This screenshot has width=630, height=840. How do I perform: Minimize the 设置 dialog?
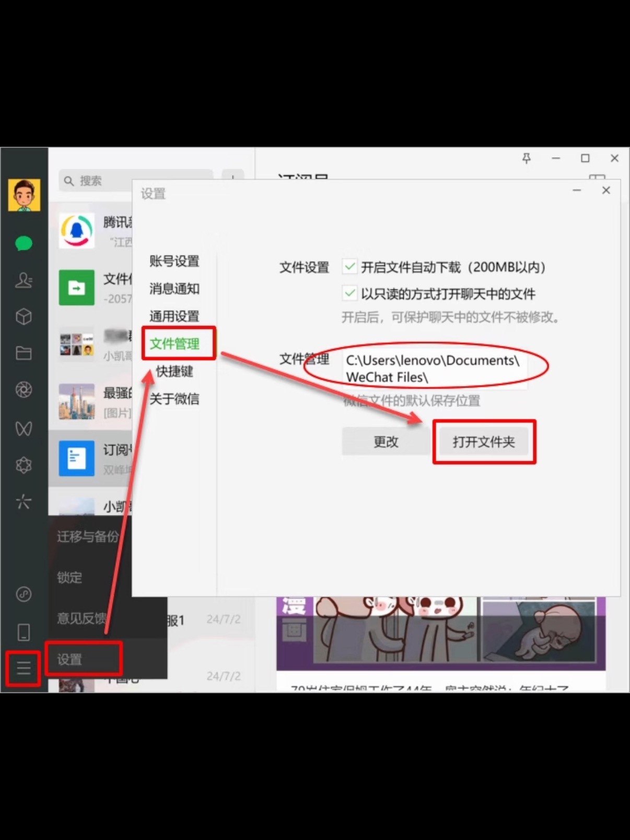[577, 191]
